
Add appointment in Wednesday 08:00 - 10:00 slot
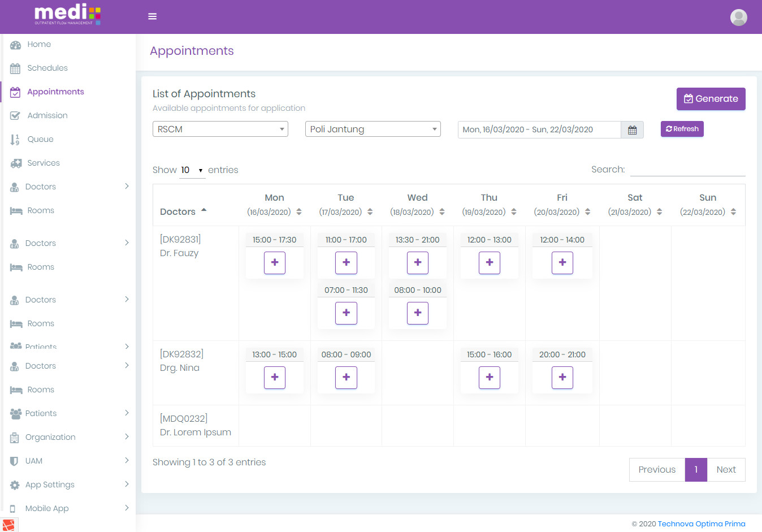tap(418, 313)
